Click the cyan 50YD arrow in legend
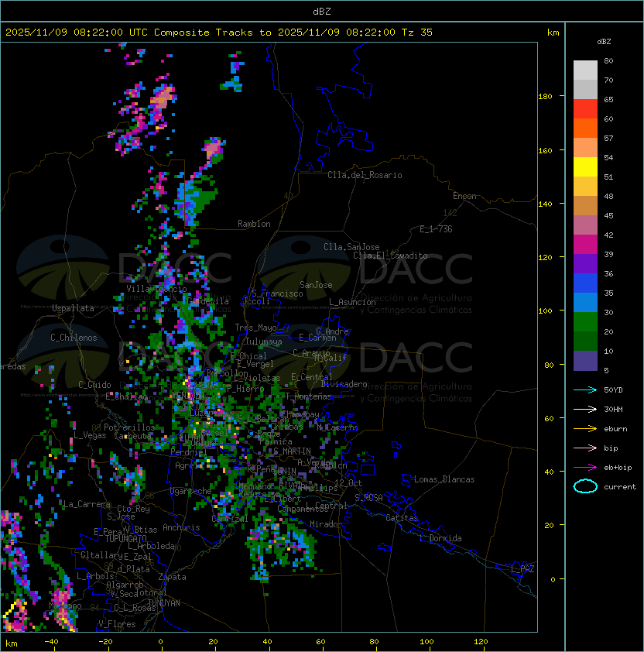 pyautogui.click(x=585, y=390)
